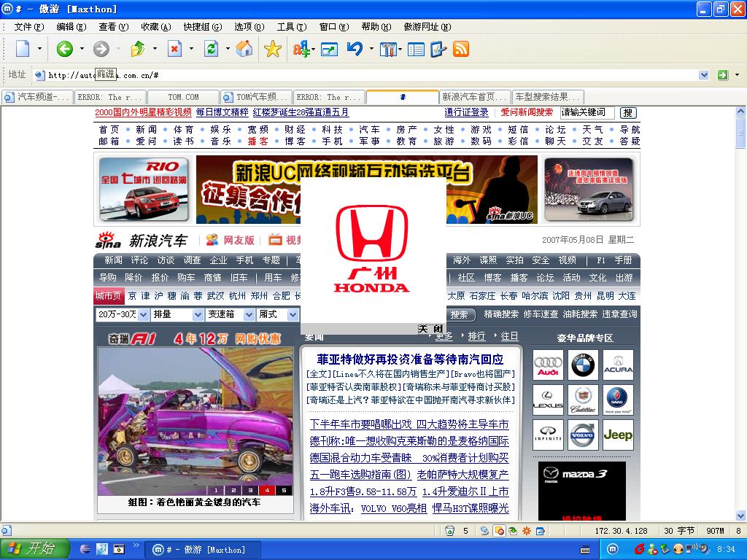The height and width of the screenshot is (560, 747).
Task: Open the 工具(T) menu
Action: click(292, 27)
